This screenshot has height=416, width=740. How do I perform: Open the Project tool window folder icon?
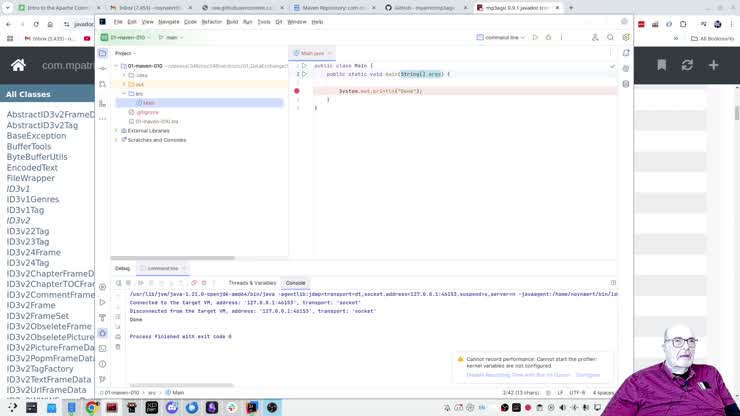(x=102, y=53)
